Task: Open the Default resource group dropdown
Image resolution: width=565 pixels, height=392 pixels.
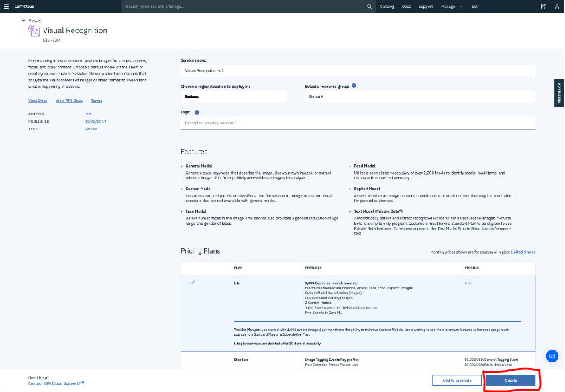Action: tap(420, 97)
